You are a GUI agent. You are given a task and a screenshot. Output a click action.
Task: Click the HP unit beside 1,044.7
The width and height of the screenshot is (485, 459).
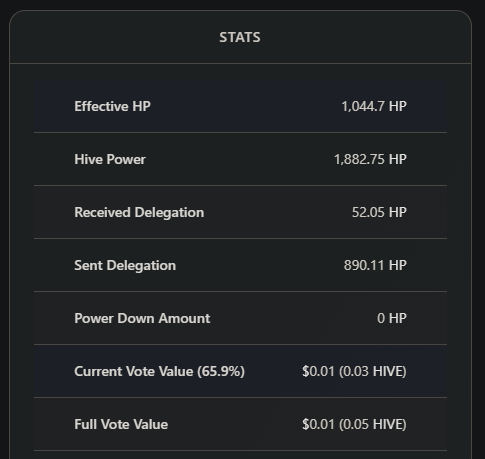click(398, 106)
